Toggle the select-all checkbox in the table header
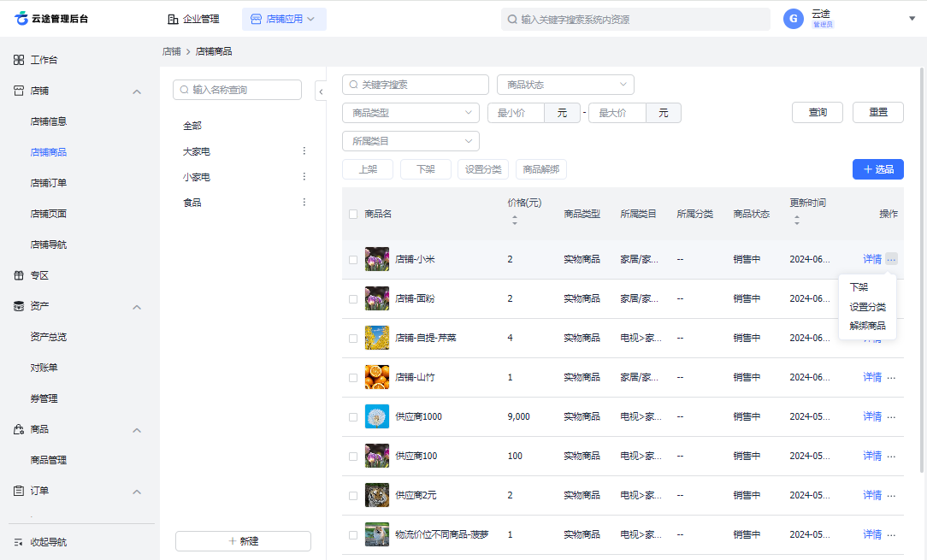The height and width of the screenshot is (560, 927). [353, 214]
